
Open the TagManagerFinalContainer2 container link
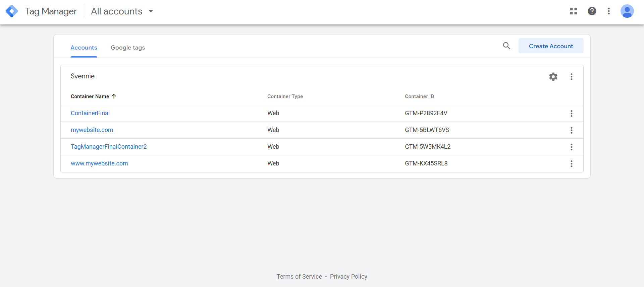click(109, 147)
